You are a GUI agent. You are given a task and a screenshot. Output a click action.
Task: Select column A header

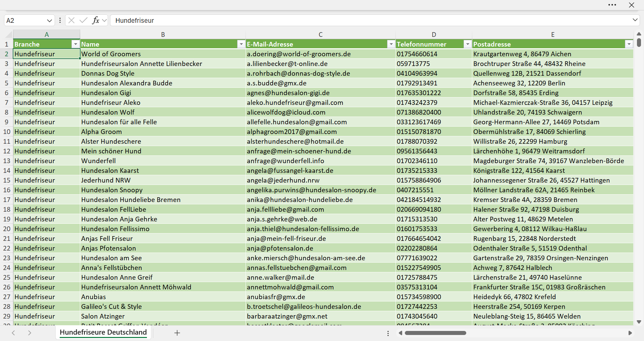click(47, 35)
